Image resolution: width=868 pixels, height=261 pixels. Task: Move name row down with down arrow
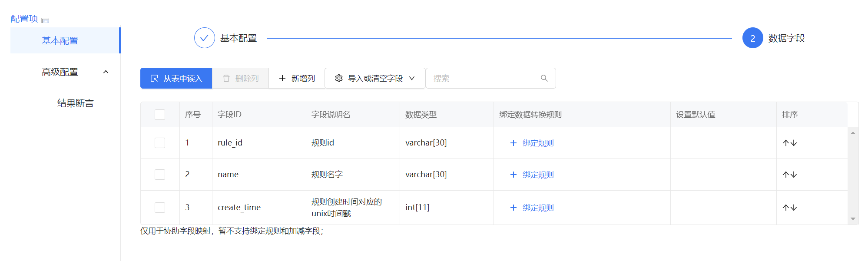coord(794,175)
